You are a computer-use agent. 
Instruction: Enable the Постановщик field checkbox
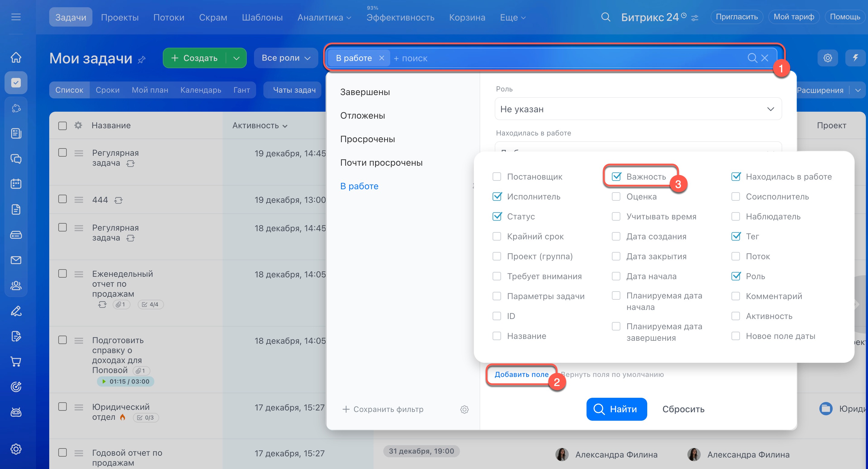(497, 177)
